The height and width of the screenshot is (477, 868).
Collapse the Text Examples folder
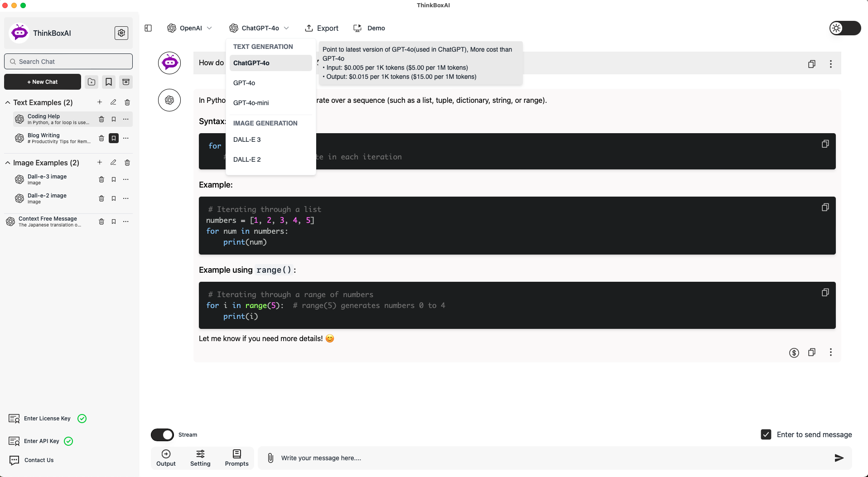pos(8,102)
